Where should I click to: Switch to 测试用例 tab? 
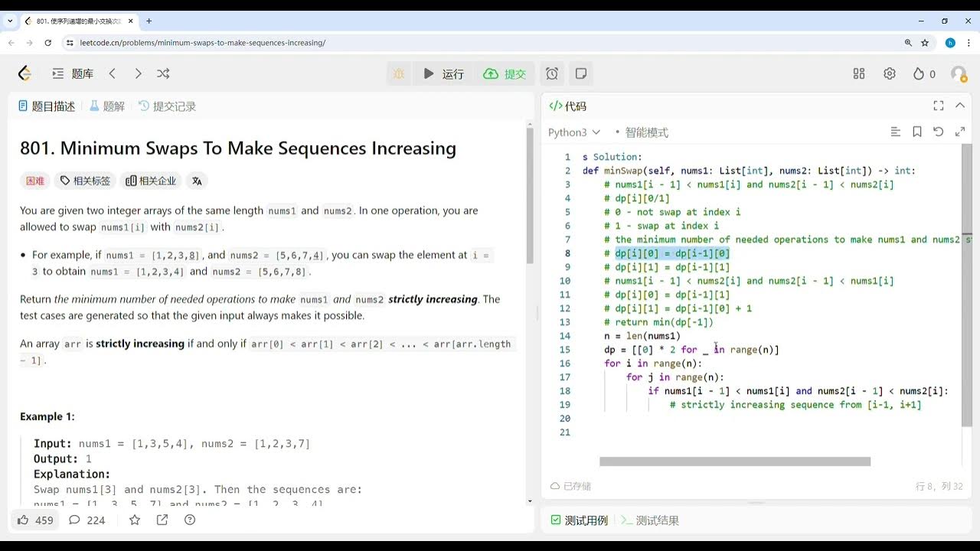point(579,520)
